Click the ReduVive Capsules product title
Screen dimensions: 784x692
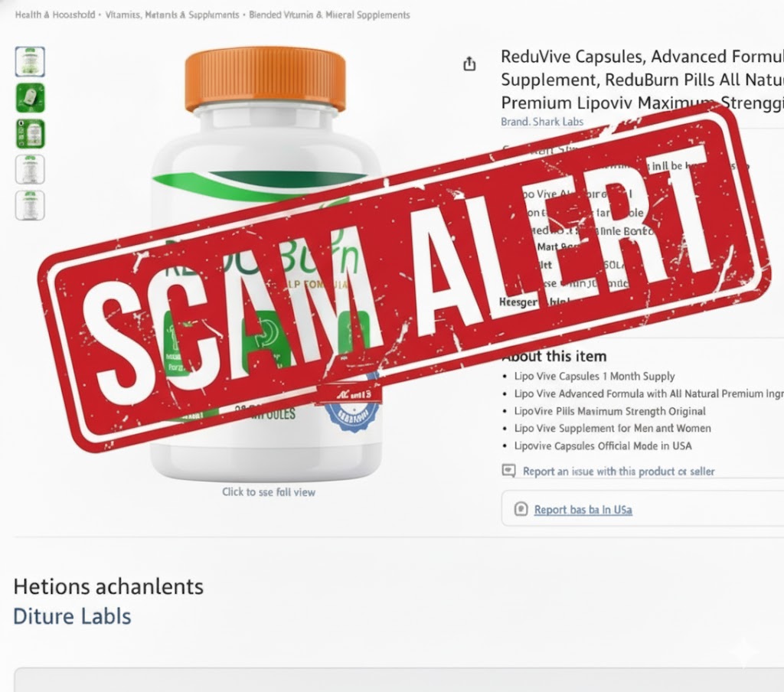642,80
